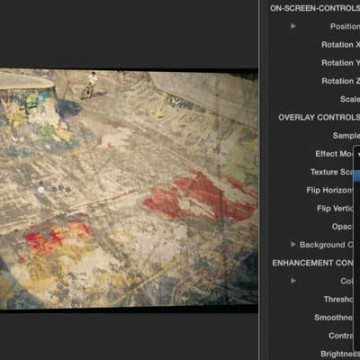Viewport: 360px width, 360px height.
Task: Expand the Position disclosure triangle
Action: pos(293,26)
